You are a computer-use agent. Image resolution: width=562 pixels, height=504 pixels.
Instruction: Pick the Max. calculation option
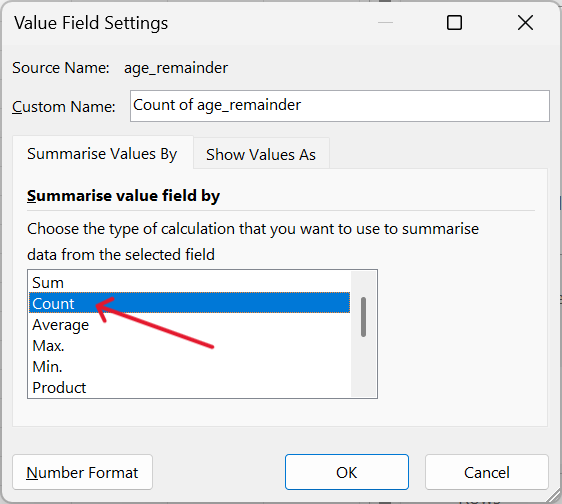click(189, 346)
